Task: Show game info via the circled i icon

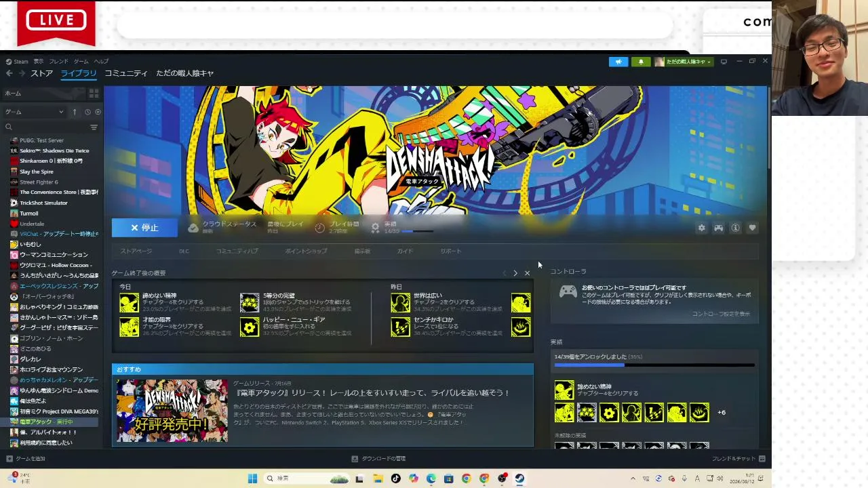Action: (x=735, y=228)
